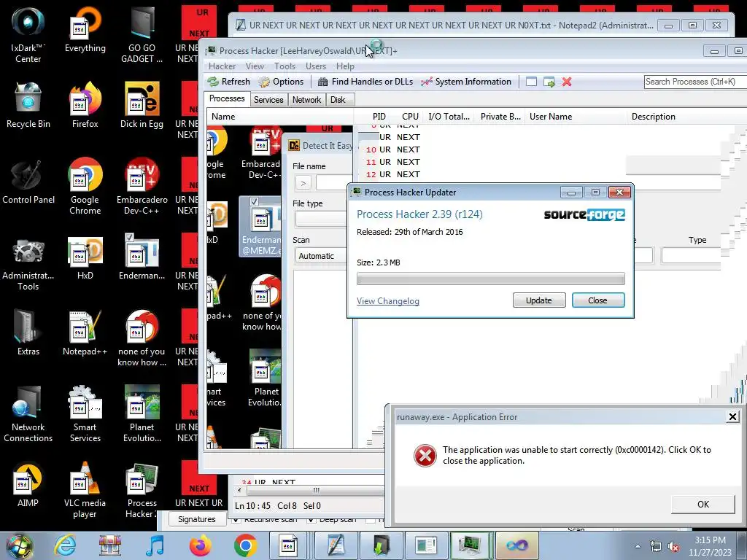Open Internet Explorer from taskbar
Viewport: 747px width, 560px height.
pos(64,545)
